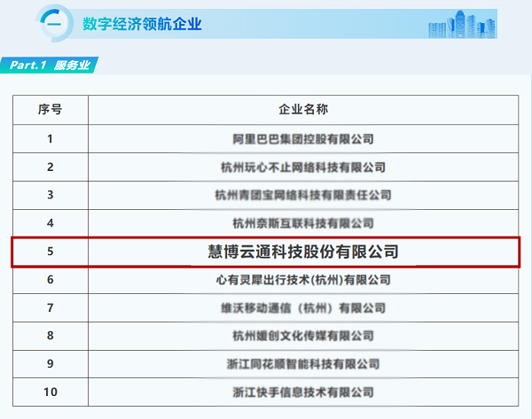Click highlighted 慧博云通科技股份有限公司 row
Image resolution: width=532 pixels, height=419 pixels.
(266, 252)
